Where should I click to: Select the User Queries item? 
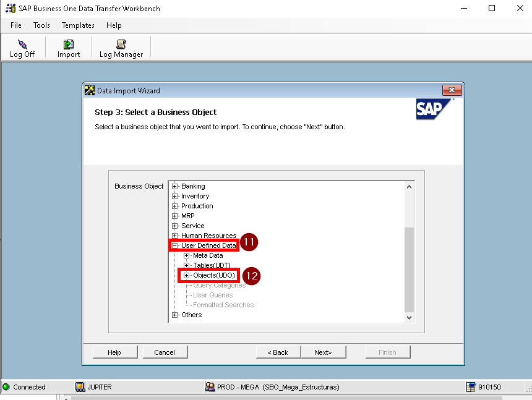(213, 295)
